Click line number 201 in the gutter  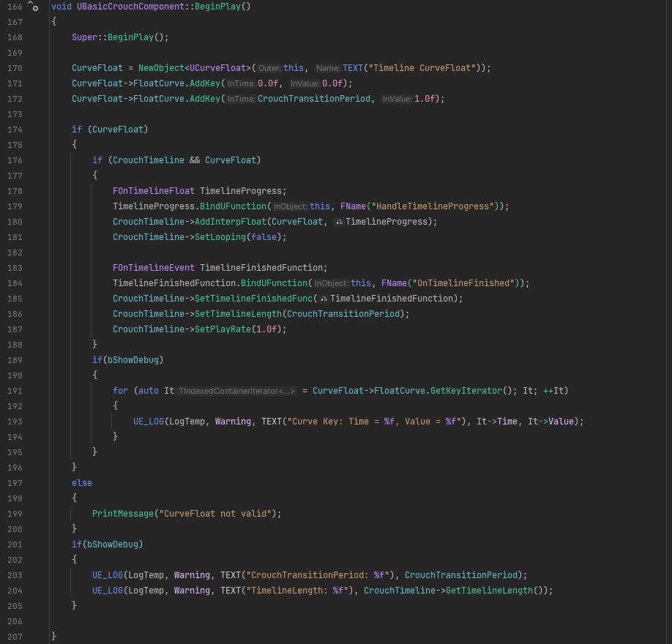13,544
